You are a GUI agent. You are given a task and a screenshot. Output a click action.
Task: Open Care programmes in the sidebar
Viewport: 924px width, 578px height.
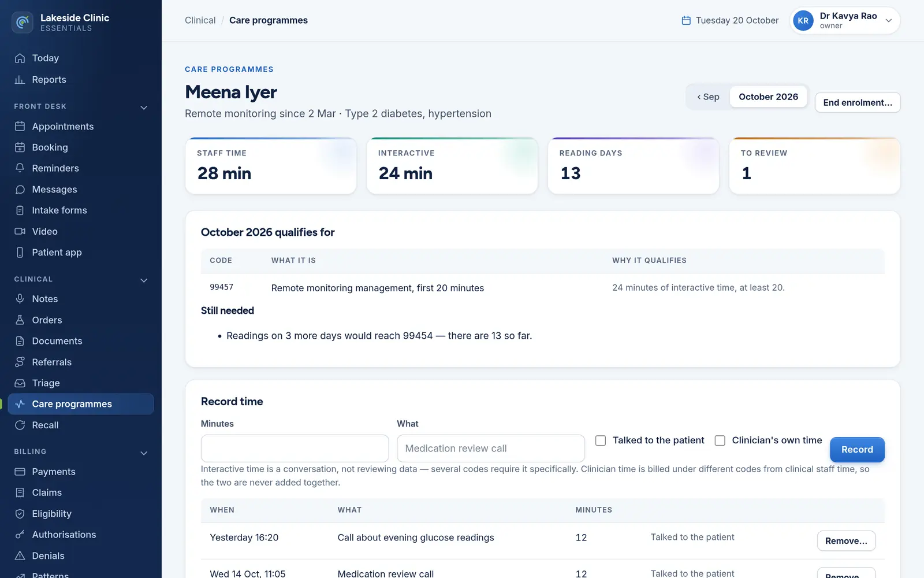(81, 404)
